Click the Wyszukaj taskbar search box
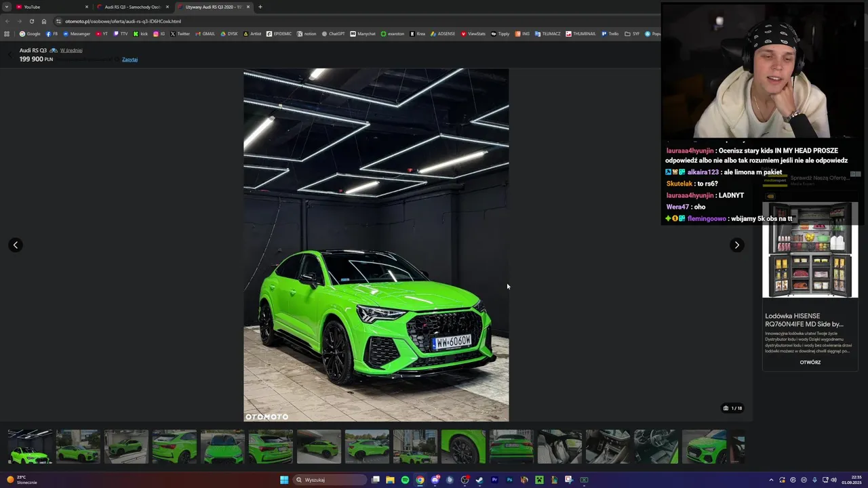Viewport: 868px width, 488px height. click(331, 480)
